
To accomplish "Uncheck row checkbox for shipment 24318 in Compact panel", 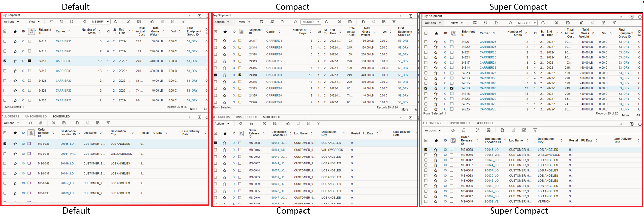I will pos(215,75).
